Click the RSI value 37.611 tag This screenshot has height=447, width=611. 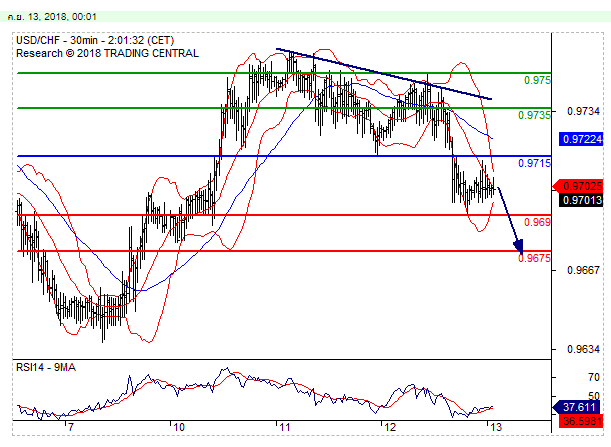tap(578, 407)
